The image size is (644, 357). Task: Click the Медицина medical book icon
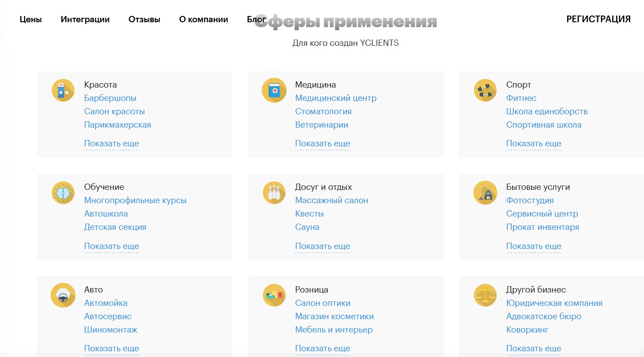[274, 90]
